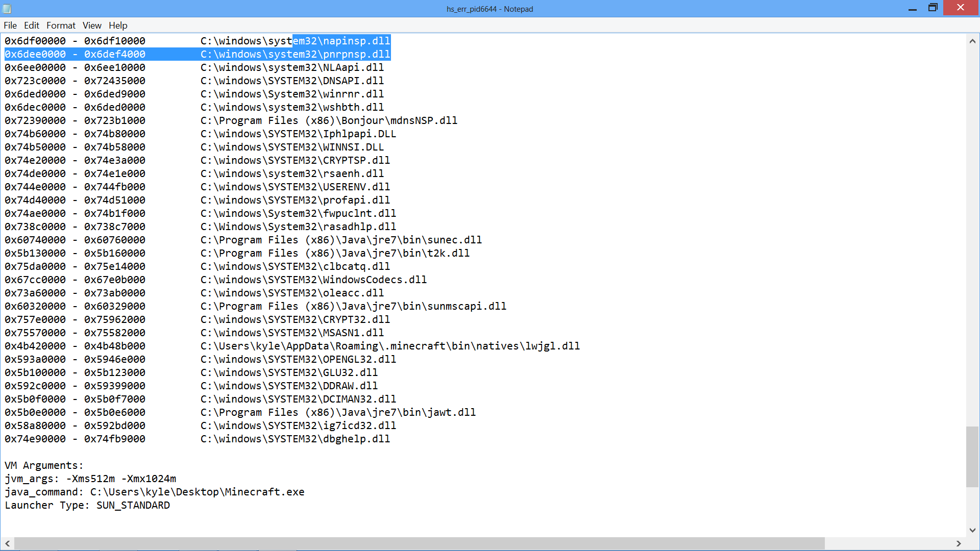Place the cursor in the lwjgl.dll path line
Viewport: 980px width, 551px height.
390,346
